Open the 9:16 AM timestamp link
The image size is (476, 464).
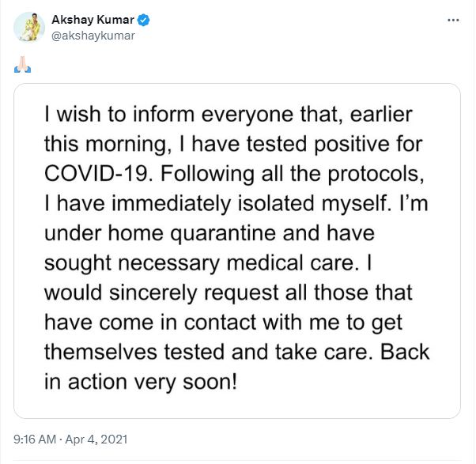(x=34, y=438)
